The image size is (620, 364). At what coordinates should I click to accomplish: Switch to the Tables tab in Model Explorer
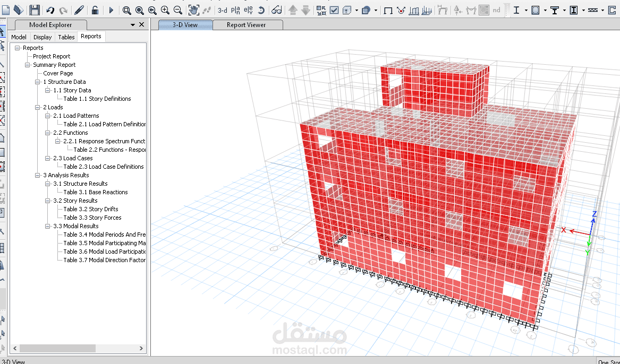[x=66, y=37]
